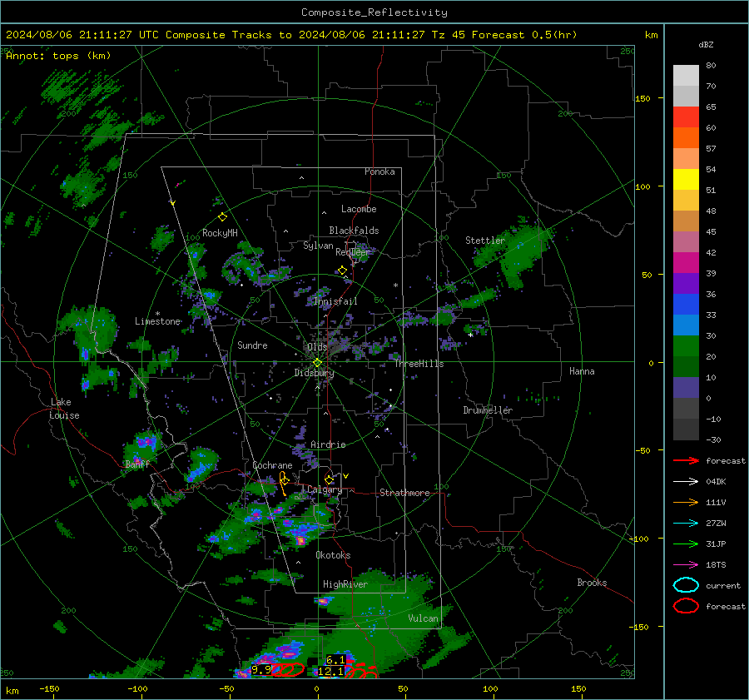The width and height of the screenshot is (749, 700).
Task: Click the yellow diamond marker near RedDeer
Action: pyautogui.click(x=343, y=271)
